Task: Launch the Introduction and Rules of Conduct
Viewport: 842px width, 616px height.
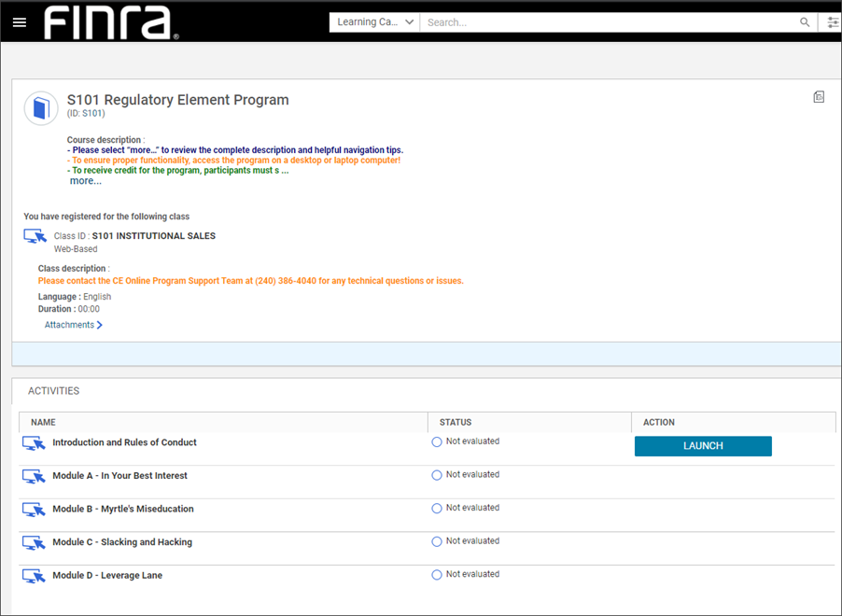Action: tap(703, 446)
